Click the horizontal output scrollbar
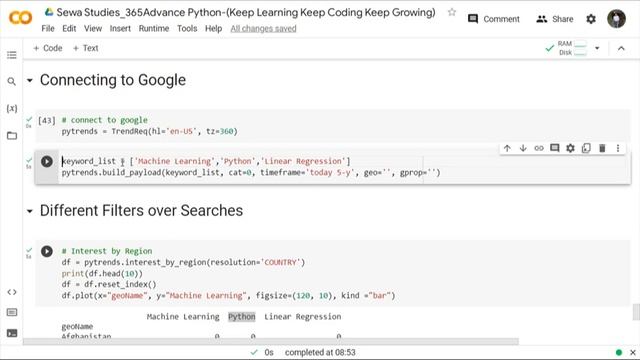The width and height of the screenshot is (640, 360). click(271, 341)
